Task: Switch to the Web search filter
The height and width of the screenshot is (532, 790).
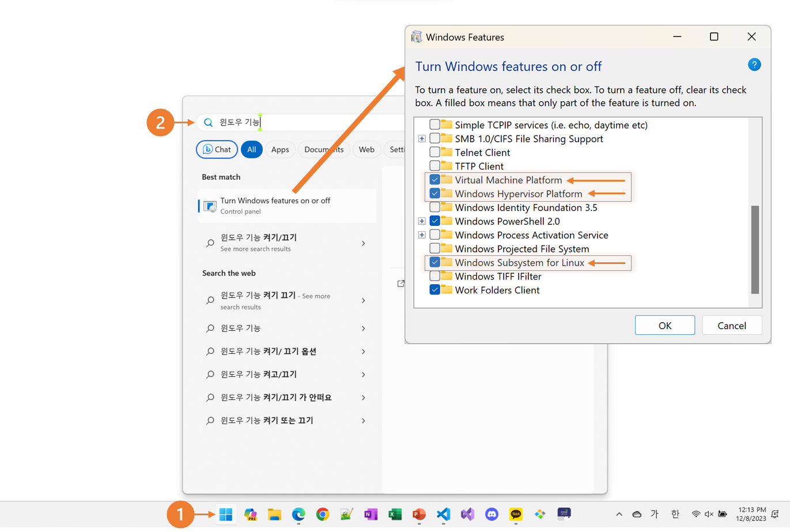Action: coord(366,149)
